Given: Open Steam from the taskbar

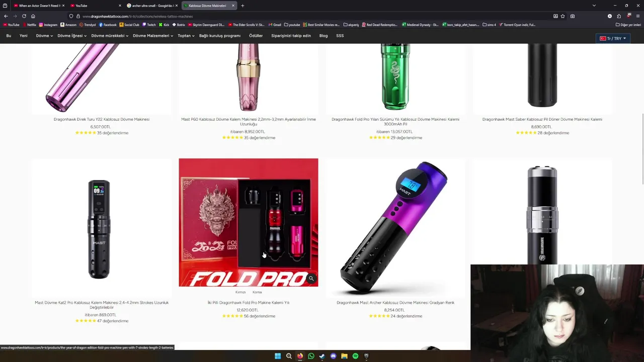Looking at the screenshot, I should click(322, 356).
